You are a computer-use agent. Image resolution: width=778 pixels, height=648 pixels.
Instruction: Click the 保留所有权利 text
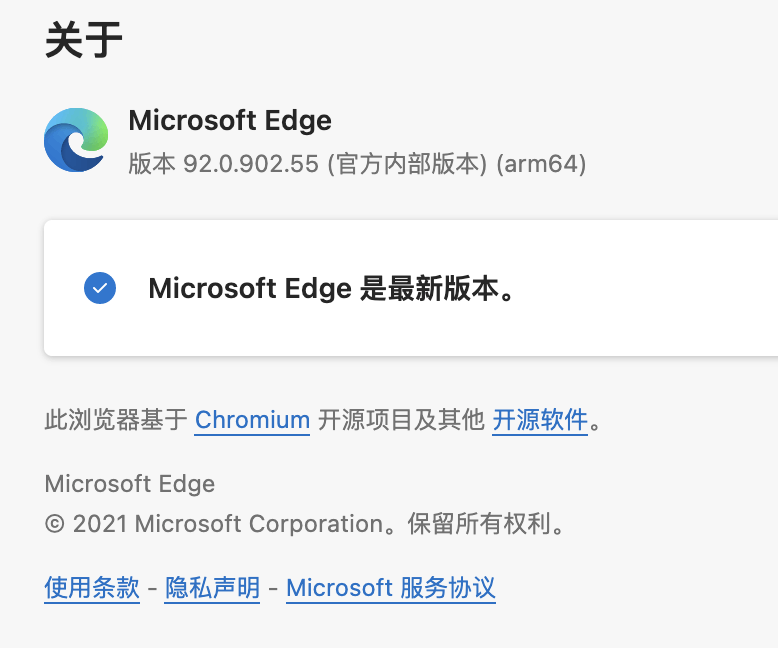click(x=478, y=524)
